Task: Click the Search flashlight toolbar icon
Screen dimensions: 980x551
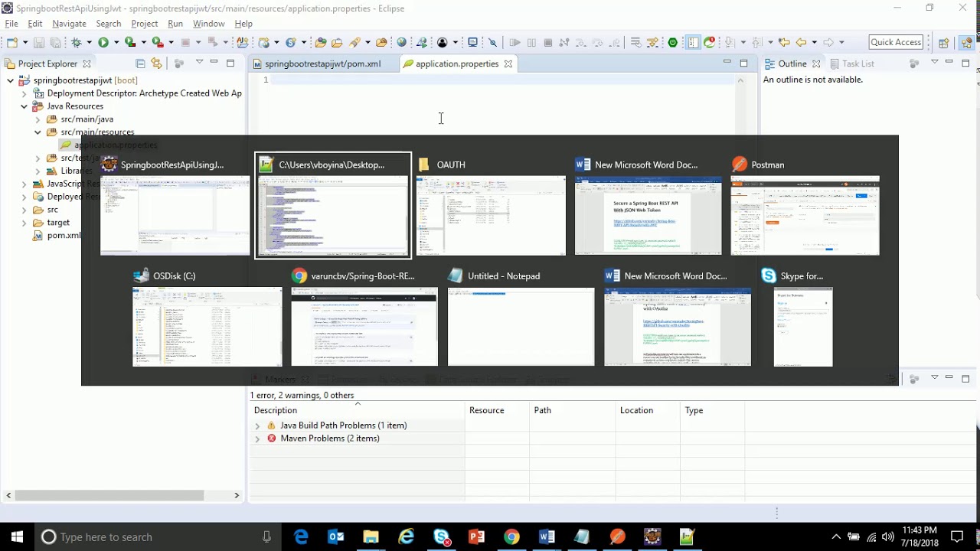Action: (x=354, y=42)
